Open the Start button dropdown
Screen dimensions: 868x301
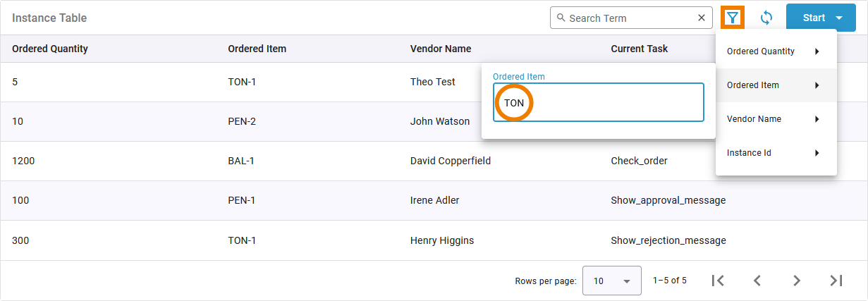pos(839,18)
